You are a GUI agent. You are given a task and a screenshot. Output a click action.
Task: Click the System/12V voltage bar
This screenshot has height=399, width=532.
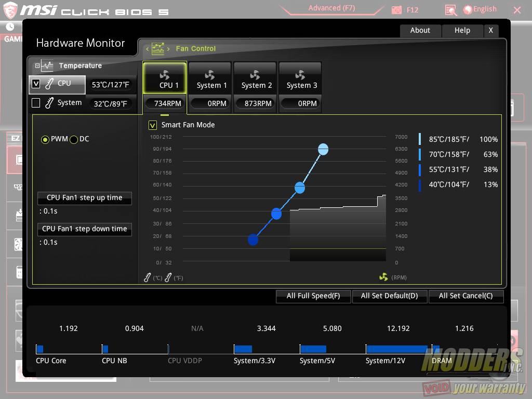pos(396,349)
